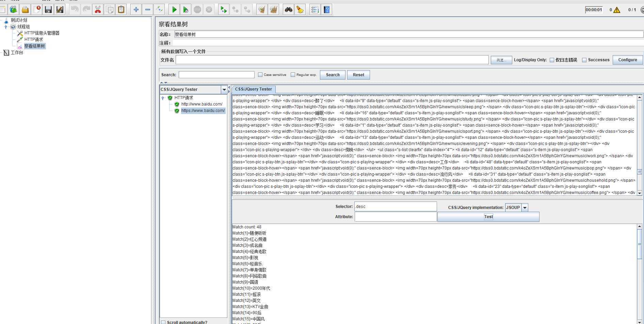Screen dimensions: 644x324
Task: Select the CSS/JQuery Tester tab
Action: coord(254,89)
